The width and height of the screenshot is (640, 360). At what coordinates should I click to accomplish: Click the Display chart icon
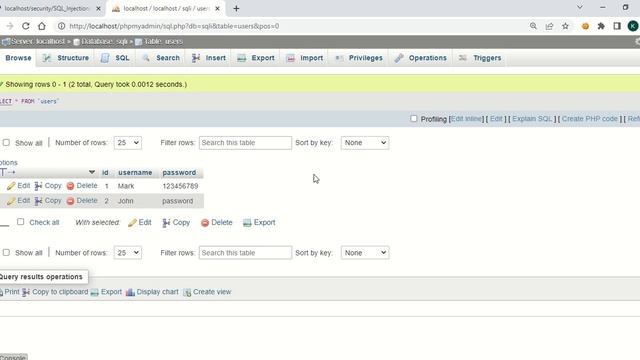click(130, 292)
